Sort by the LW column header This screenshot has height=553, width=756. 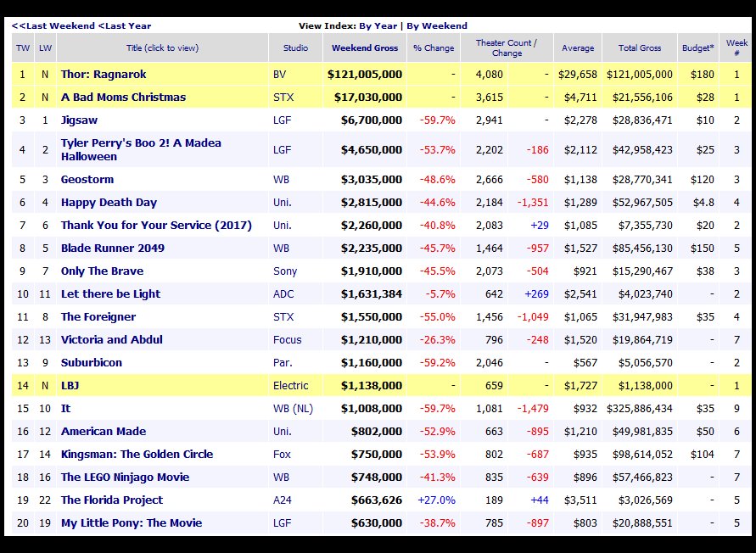(45, 47)
